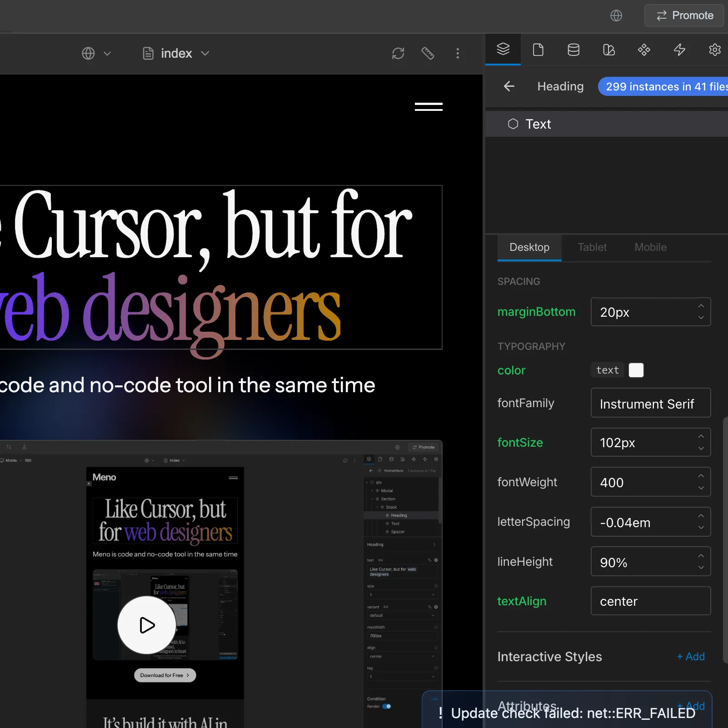Open the theme styles icon

[x=609, y=50]
